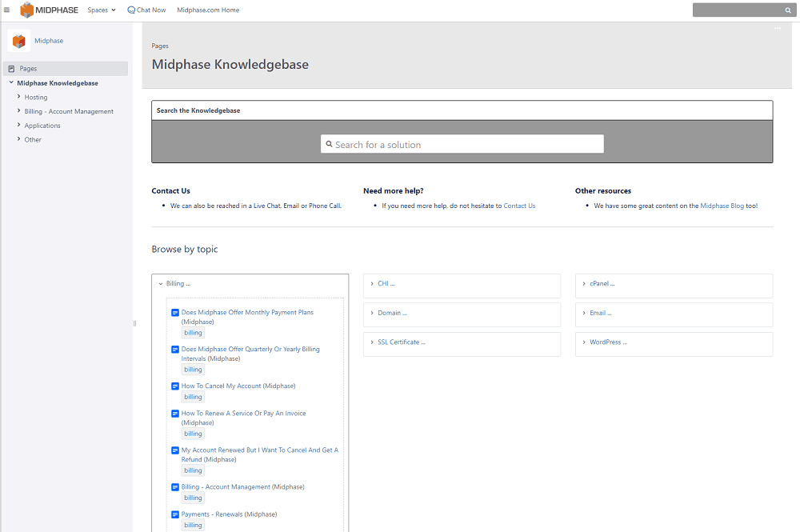The height and width of the screenshot is (532, 800).
Task: Click billing tag under 'Monthly Payment Plans'
Action: click(x=193, y=333)
